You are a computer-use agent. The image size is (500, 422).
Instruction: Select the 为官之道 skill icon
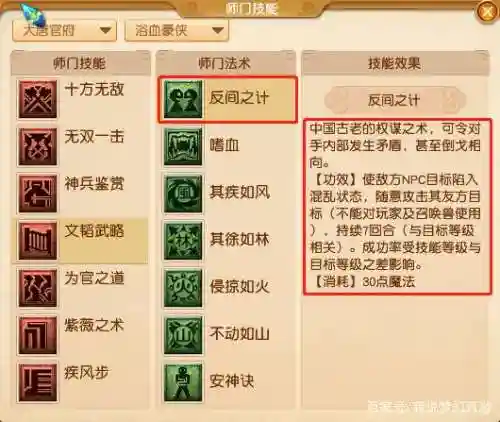tap(38, 288)
